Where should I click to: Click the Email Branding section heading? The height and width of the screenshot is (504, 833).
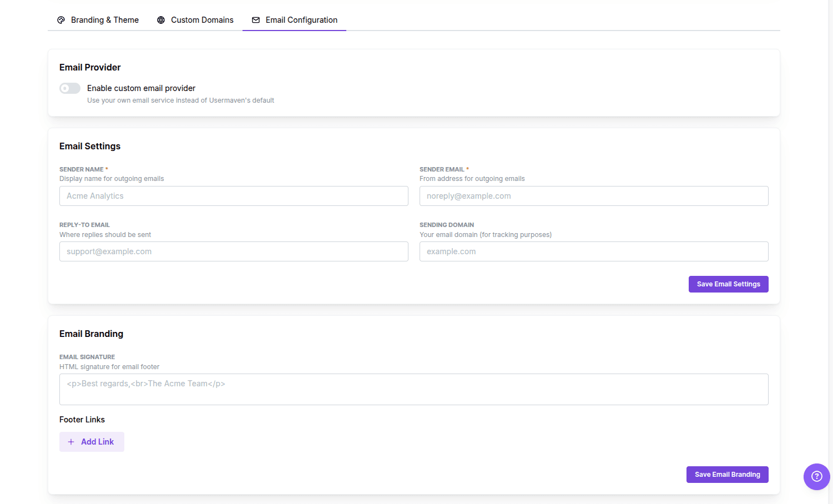[91, 333]
